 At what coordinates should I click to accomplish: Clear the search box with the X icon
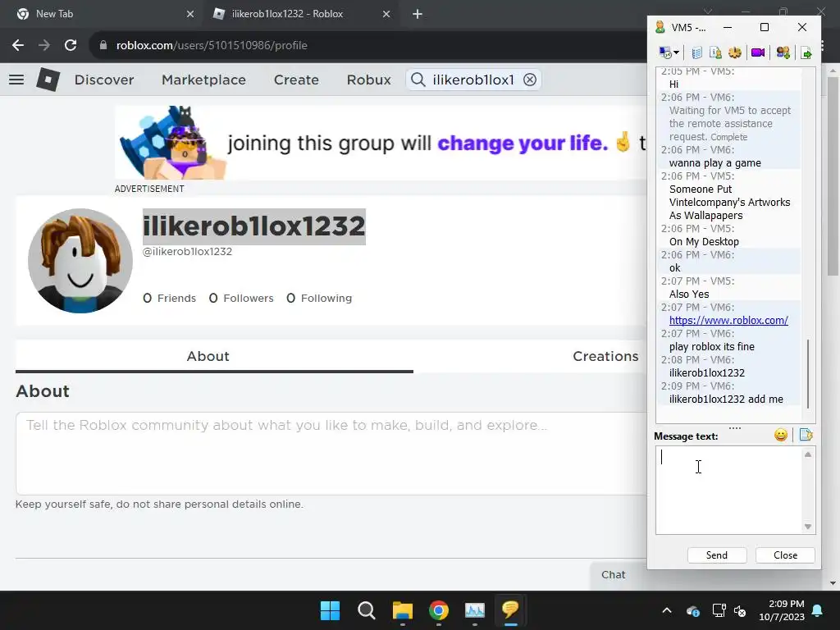click(530, 80)
